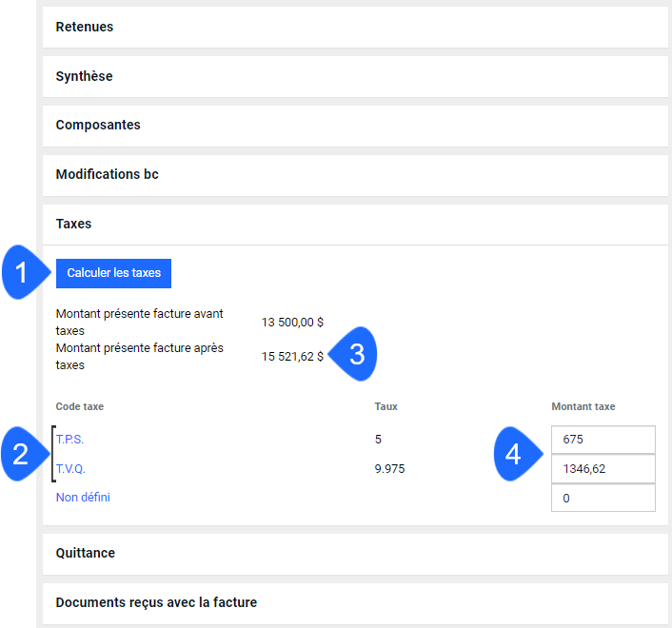The height and width of the screenshot is (628, 672).
Task: Open the T.V.Q. tax code link
Action: [x=70, y=469]
